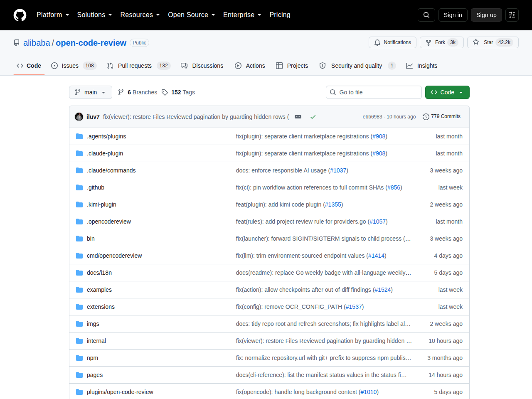Screen dimensions: 532x399
Task: Open 6 Branches list
Action: pyautogui.click(x=138, y=92)
